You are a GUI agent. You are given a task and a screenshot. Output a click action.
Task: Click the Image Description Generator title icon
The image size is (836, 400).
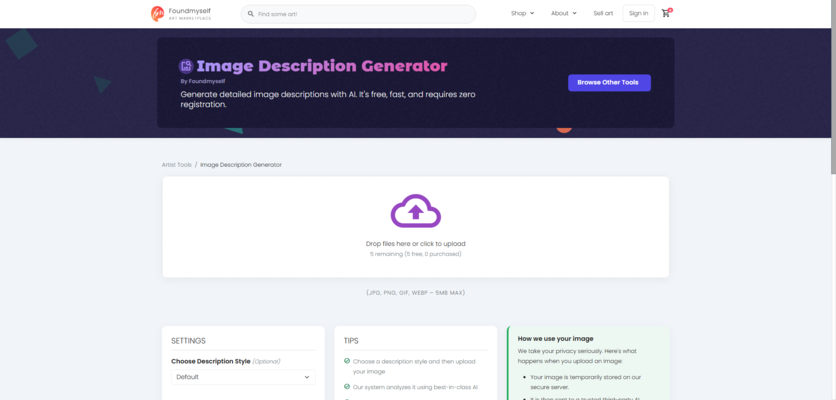(186, 66)
